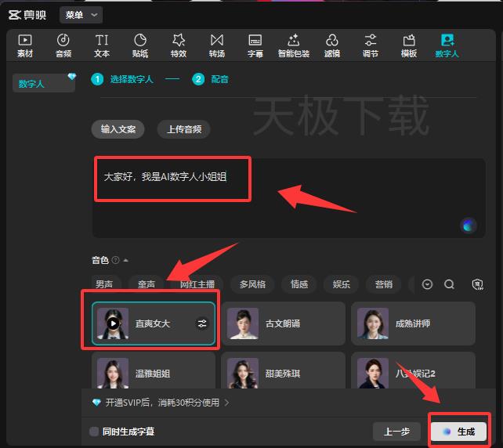
Task: Open the 菜单 dropdown menu
Action: click(x=81, y=15)
